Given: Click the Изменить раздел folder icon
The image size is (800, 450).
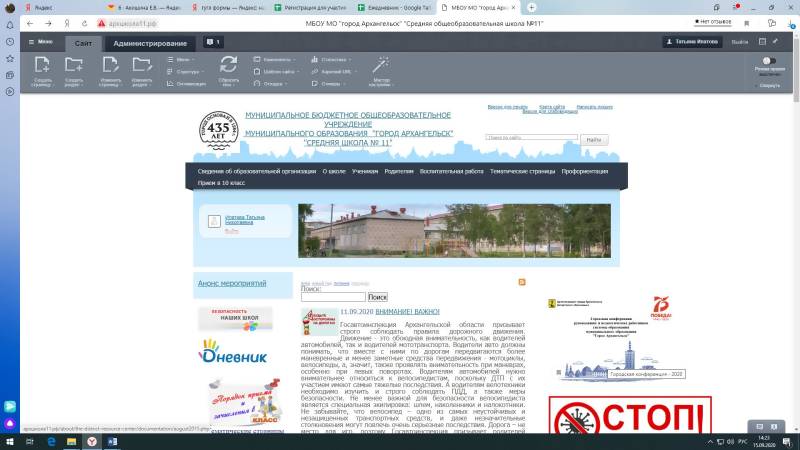Looking at the screenshot, I should (x=141, y=66).
